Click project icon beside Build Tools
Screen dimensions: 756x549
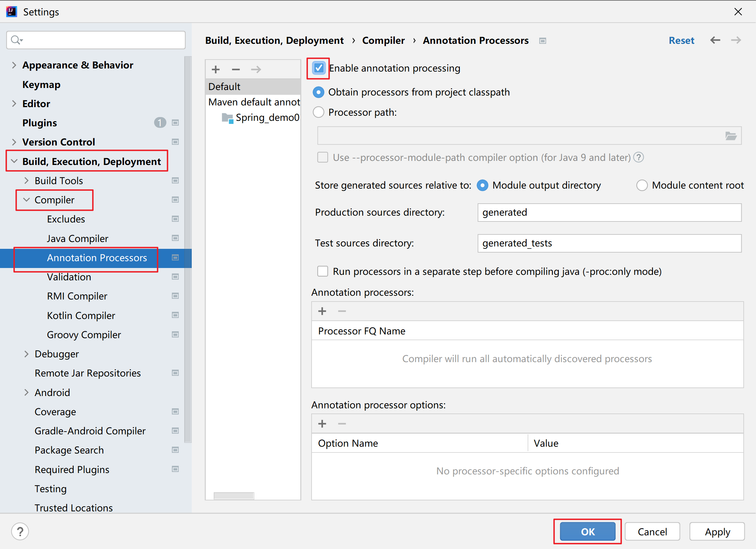coord(175,180)
